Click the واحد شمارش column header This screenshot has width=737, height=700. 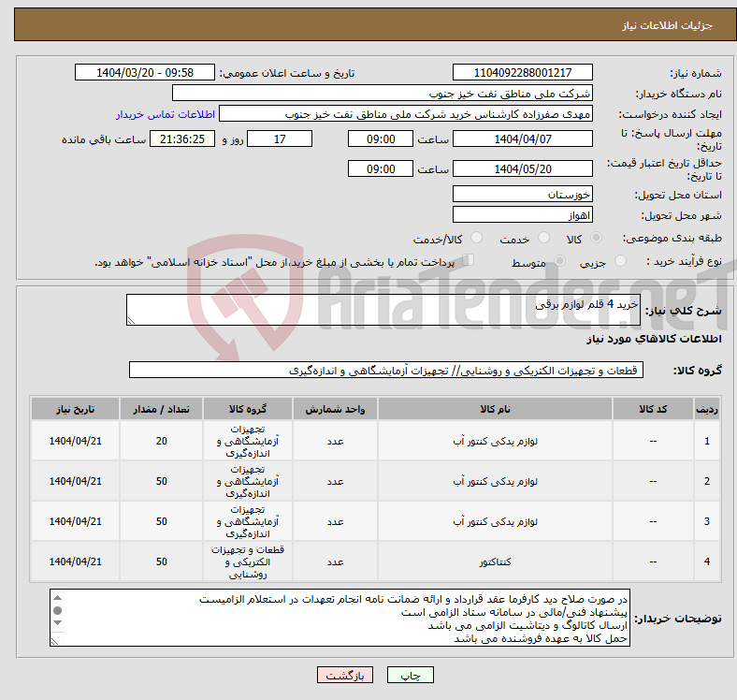[x=335, y=409]
